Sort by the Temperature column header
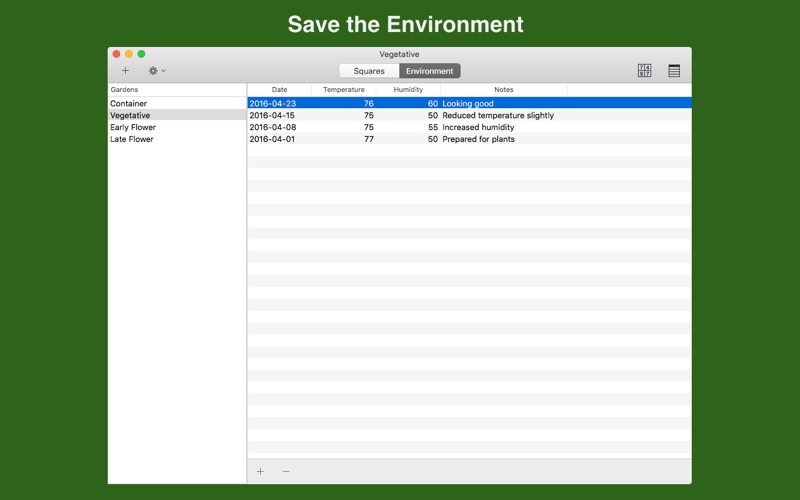Viewport: 800px width, 500px height. pyautogui.click(x=344, y=89)
